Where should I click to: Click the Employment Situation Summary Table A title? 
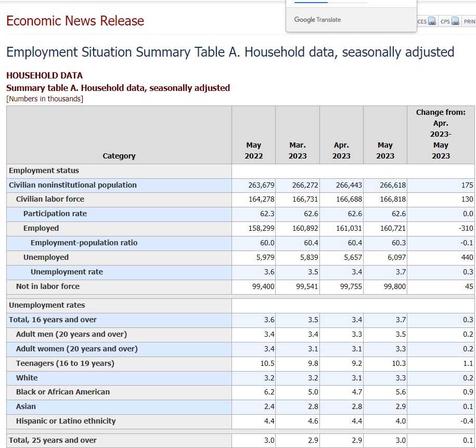point(230,52)
